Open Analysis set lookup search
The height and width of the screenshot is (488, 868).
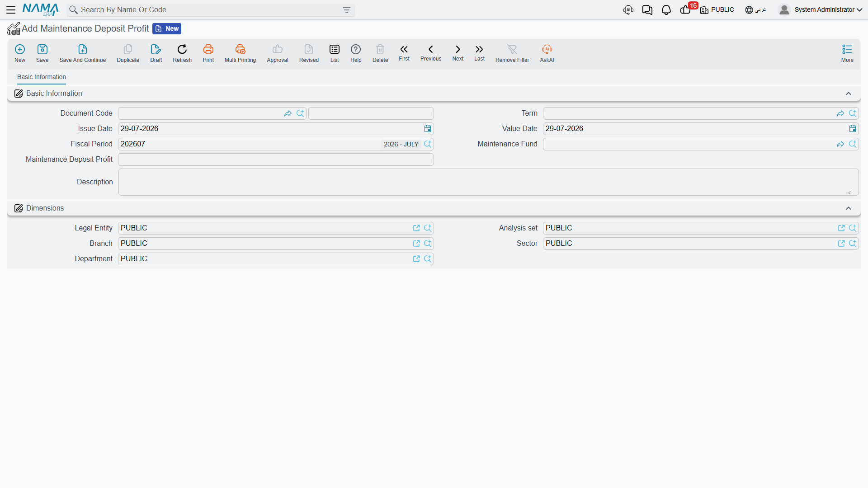tap(853, 228)
